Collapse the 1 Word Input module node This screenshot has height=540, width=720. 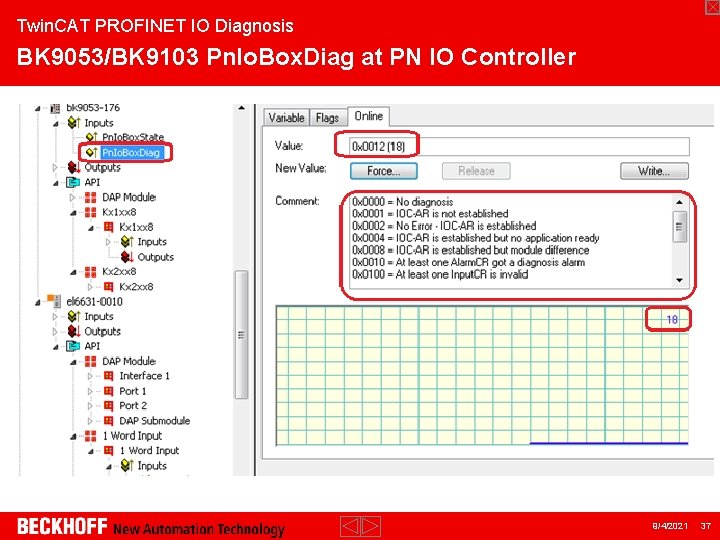point(73,437)
